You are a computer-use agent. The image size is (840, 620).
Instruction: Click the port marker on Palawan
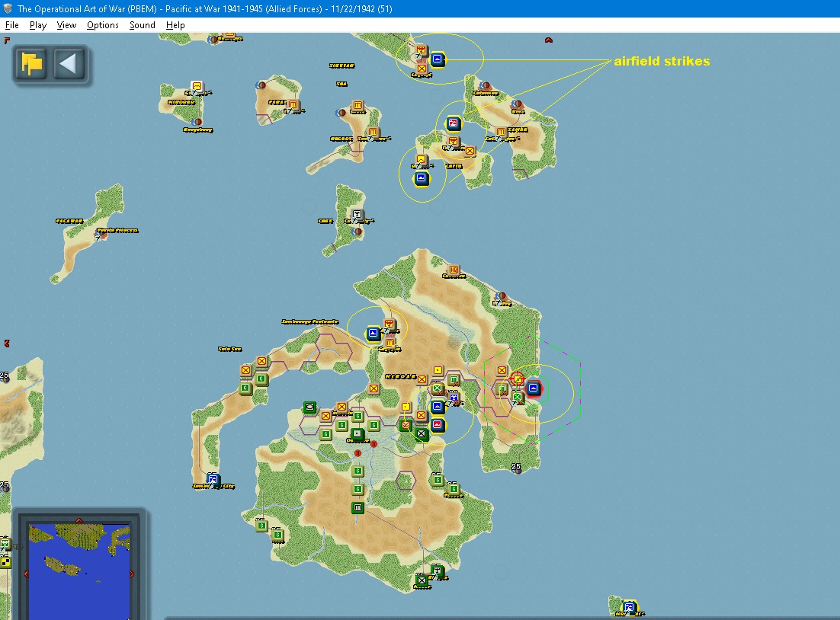[x=100, y=234]
